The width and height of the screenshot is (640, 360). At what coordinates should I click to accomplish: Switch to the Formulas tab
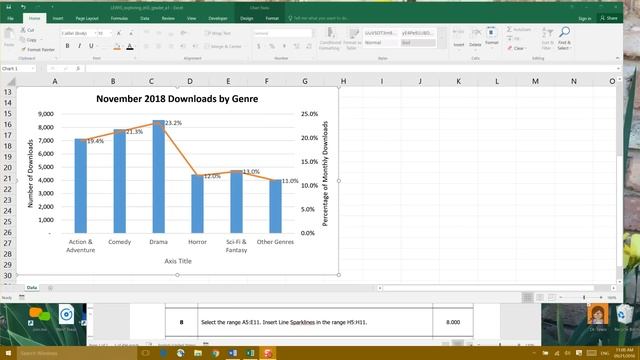tap(119, 18)
